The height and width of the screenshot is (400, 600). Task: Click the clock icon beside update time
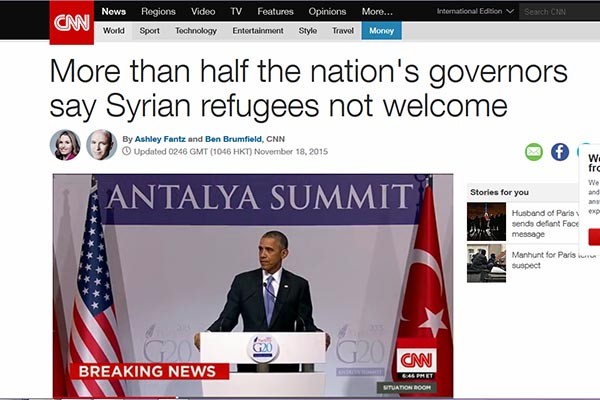pyautogui.click(x=126, y=151)
